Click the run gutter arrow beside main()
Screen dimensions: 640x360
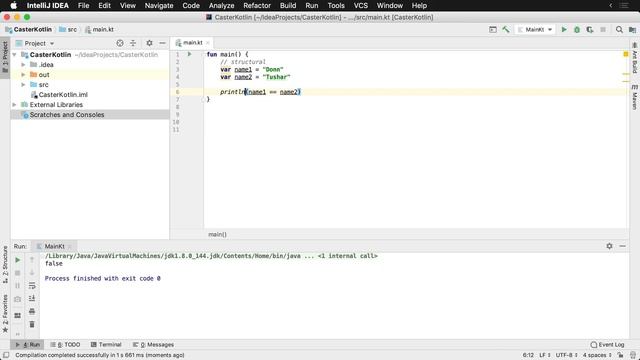pyautogui.click(x=189, y=54)
